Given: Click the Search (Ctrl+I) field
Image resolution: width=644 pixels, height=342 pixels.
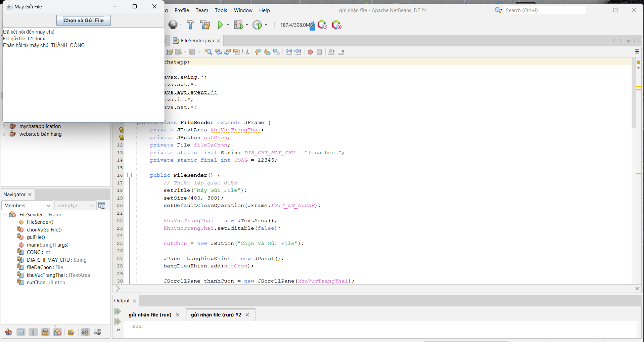Looking at the screenshot, I should 545,10.
